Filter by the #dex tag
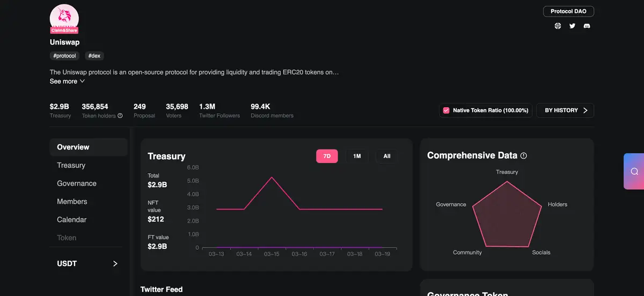Image resolution: width=644 pixels, height=296 pixels. (x=94, y=56)
